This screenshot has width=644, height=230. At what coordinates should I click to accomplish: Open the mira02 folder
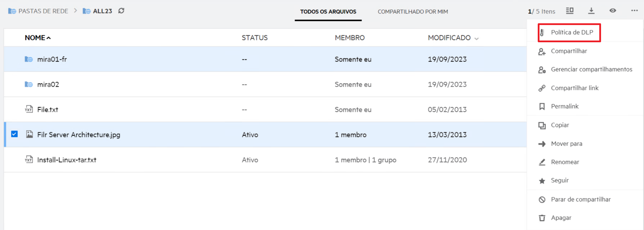click(48, 84)
